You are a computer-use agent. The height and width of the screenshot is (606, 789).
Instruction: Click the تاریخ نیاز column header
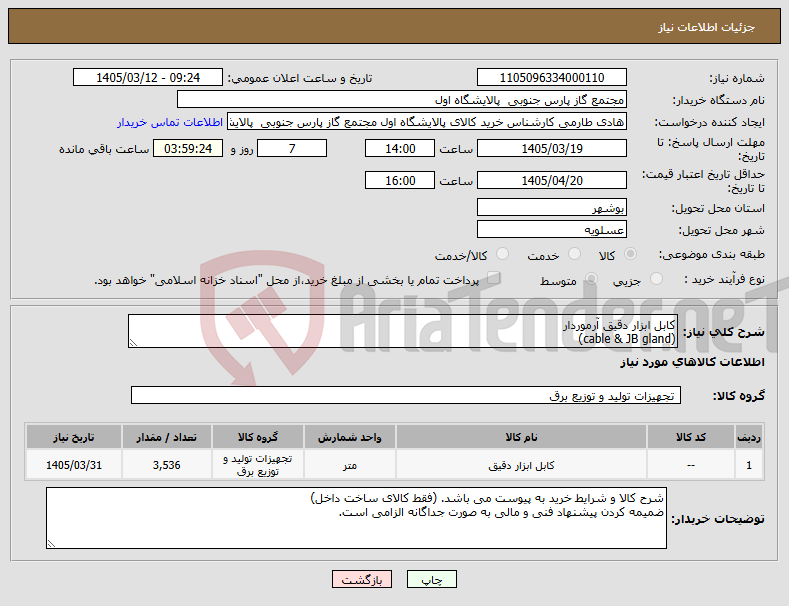[73, 437]
